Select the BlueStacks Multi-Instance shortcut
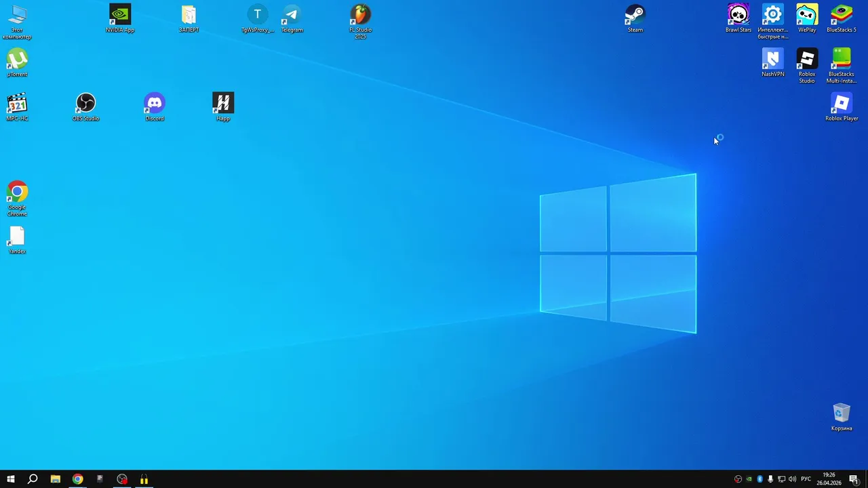The image size is (868, 488). point(842,66)
